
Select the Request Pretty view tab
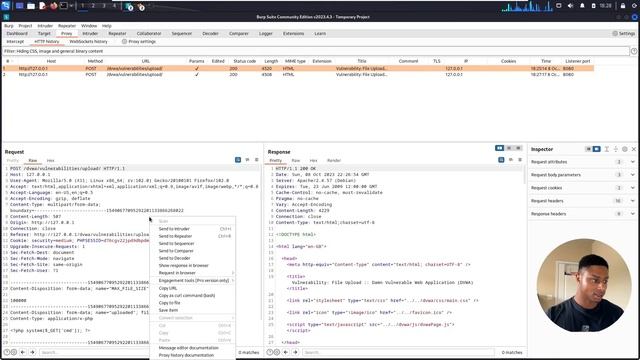click(x=13, y=160)
